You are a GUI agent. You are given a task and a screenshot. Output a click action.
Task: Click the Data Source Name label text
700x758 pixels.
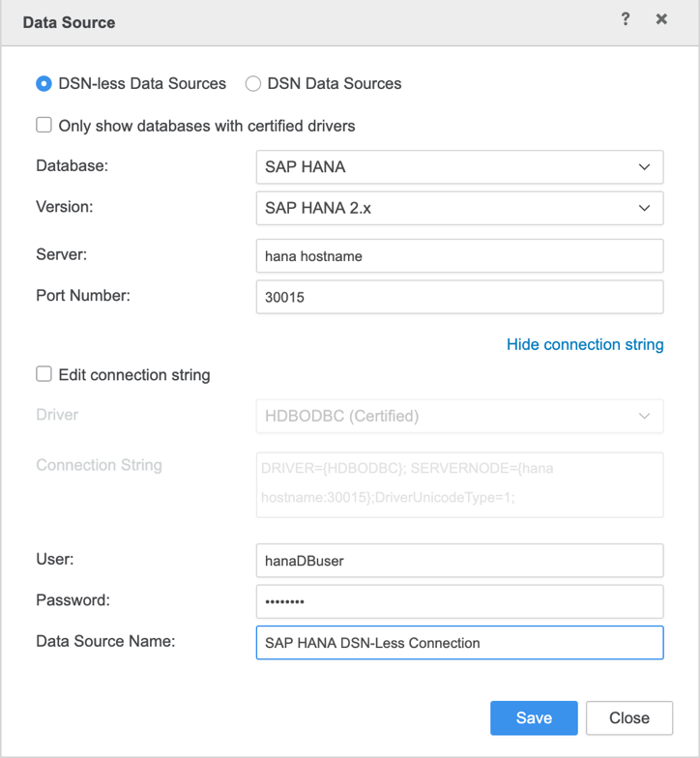[x=105, y=641]
